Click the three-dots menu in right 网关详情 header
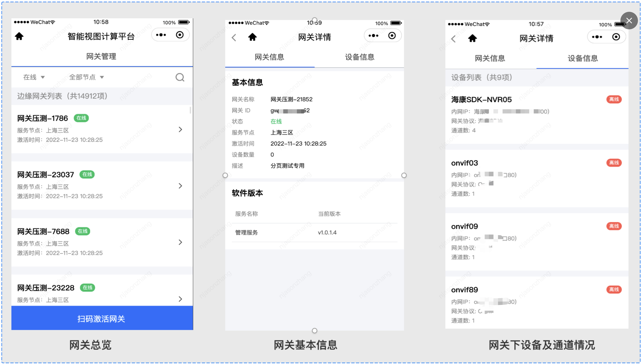This screenshot has height=364, width=644. coord(597,37)
